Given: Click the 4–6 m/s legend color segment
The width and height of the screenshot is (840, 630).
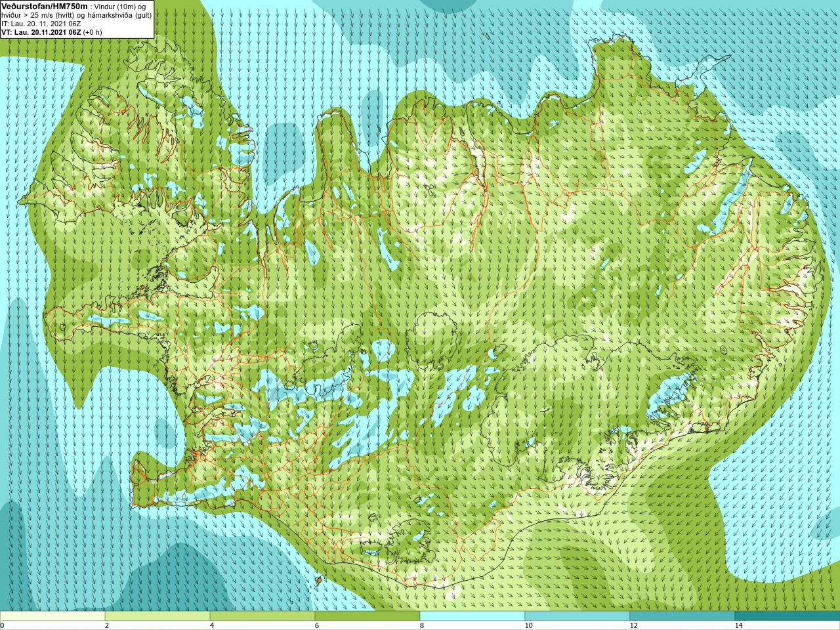Looking at the screenshot, I should pos(262,616).
